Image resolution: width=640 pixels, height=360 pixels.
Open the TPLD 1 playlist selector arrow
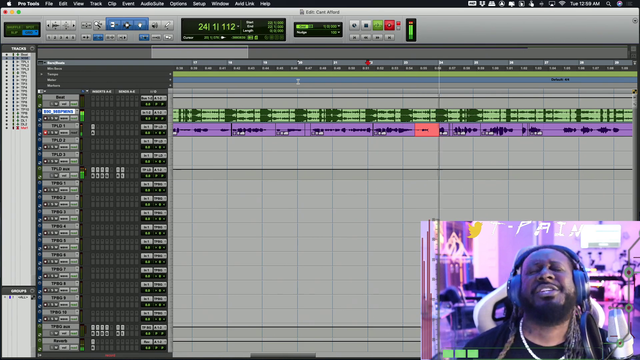pos(77,126)
